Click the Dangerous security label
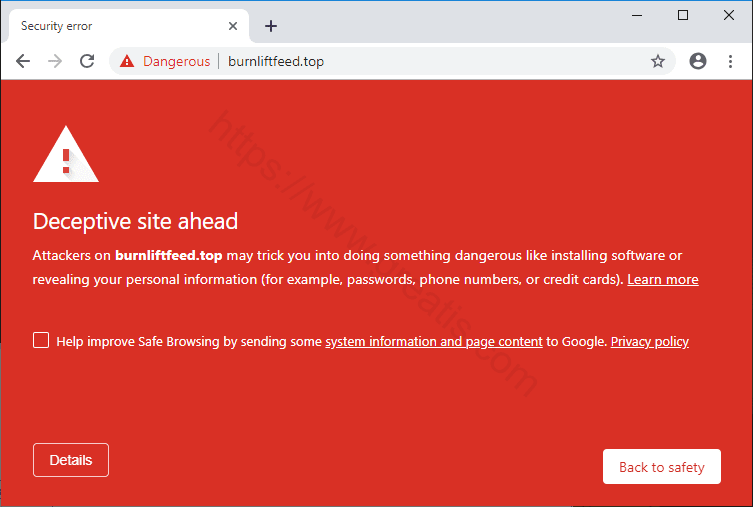 176,62
